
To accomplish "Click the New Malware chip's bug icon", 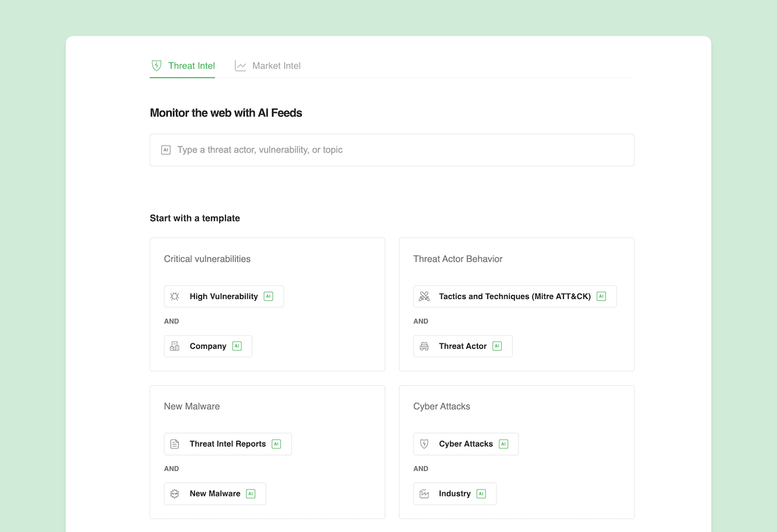I will click(175, 494).
